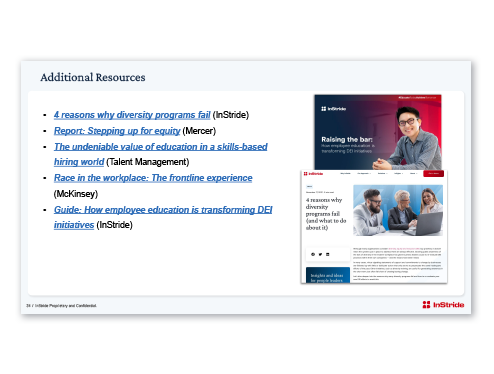Expand last nav dropdown before red button

pos(413,173)
